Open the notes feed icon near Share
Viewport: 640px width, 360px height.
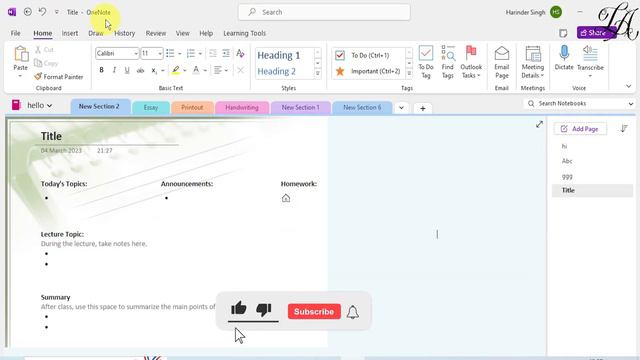[563, 33]
